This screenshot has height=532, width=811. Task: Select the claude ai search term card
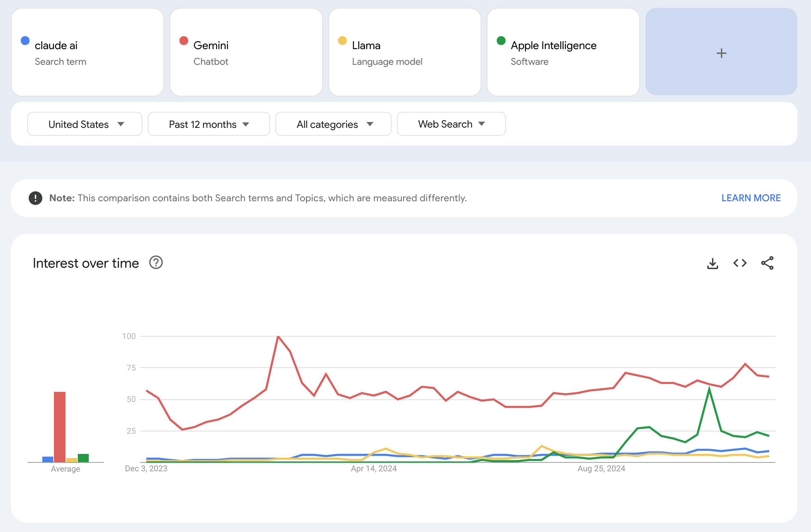point(88,52)
